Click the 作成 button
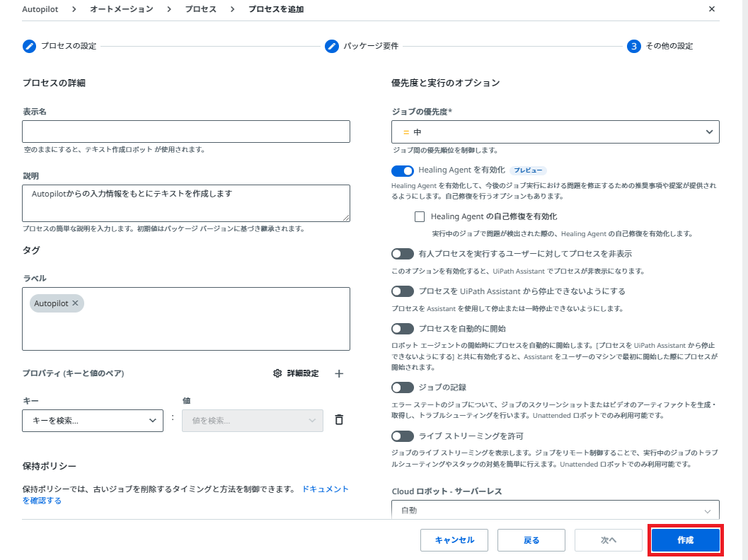748x560 pixels. (685, 540)
